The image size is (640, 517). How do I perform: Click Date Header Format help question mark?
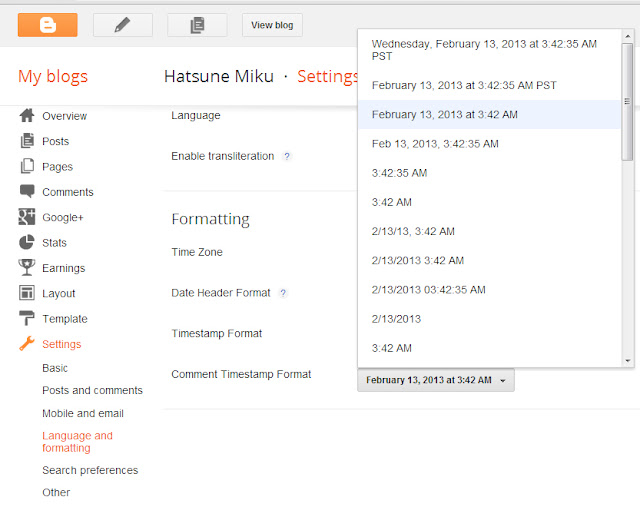283,293
